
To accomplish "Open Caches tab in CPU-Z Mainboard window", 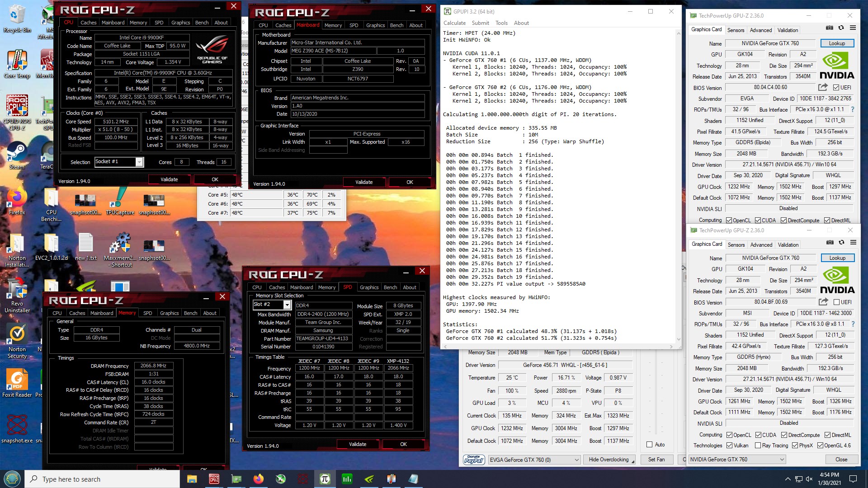I will [283, 25].
